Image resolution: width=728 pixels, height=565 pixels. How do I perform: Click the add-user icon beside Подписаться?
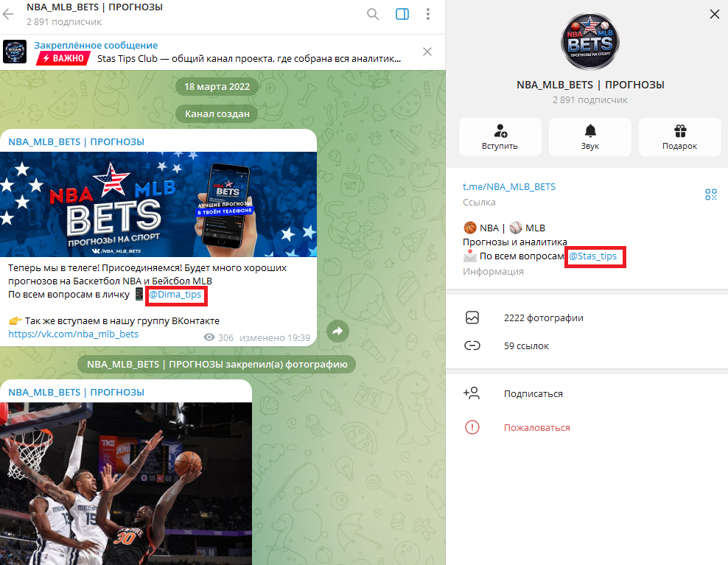click(472, 393)
